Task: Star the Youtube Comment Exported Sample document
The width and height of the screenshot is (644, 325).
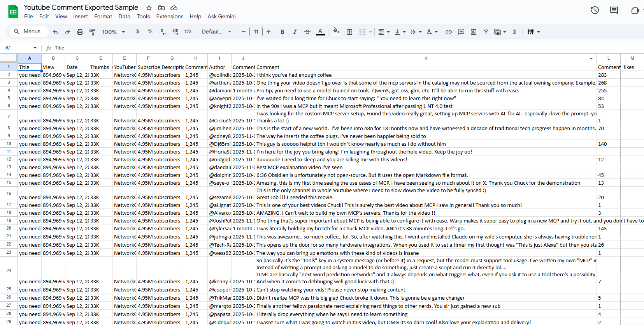Action: (x=149, y=8)
